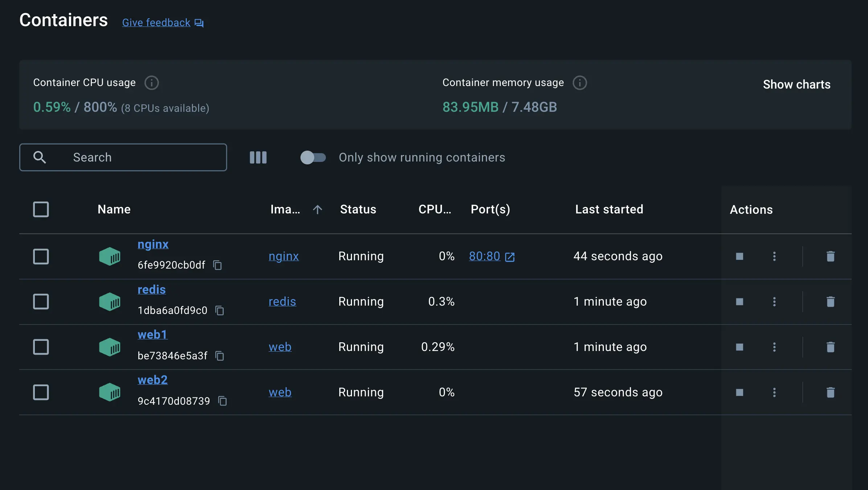The height and width of the screenshot is (490, 868).
Task: Open port 80:80 for nginx container
Action: (485, 256)
